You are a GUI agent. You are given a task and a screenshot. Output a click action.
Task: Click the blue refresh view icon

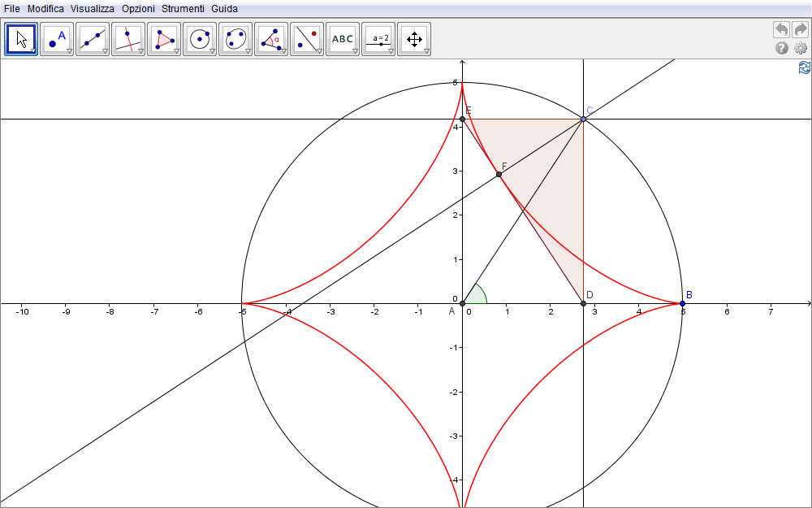pos(804,67)
